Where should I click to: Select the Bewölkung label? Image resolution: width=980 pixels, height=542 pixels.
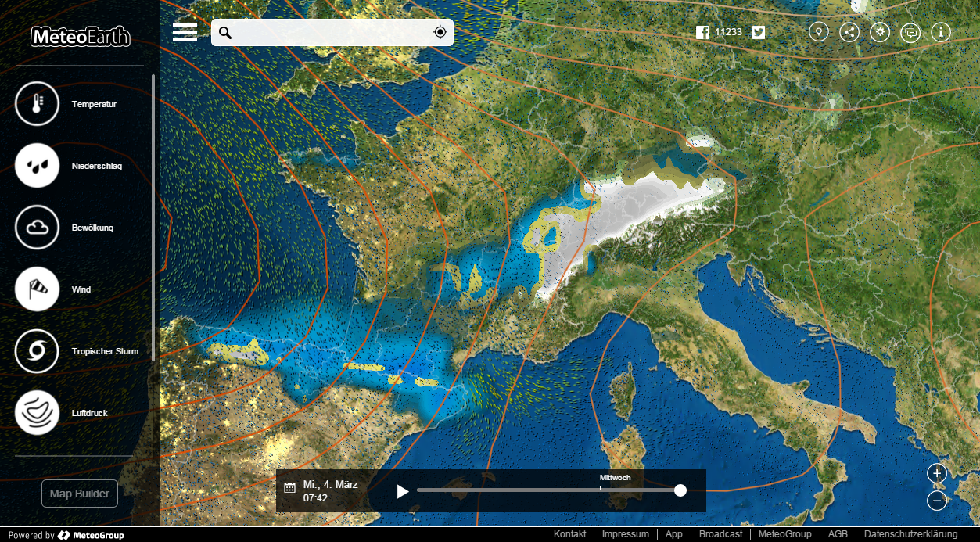click(x=92, y=228)
